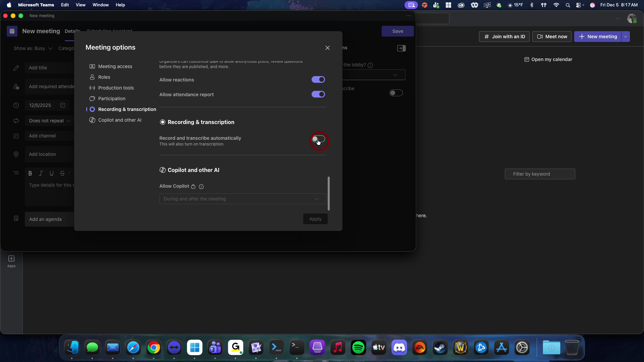Click the Meet now button
Image resolution: width=644 pixels, height=362 pixels.
pyautogui.click(x=552, y=37)
